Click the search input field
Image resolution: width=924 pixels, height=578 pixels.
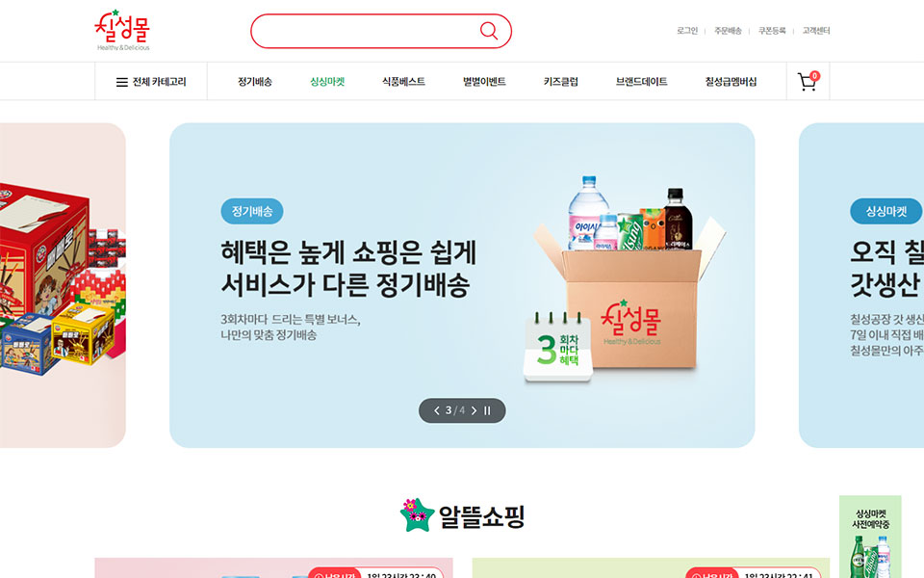(366, 31)
